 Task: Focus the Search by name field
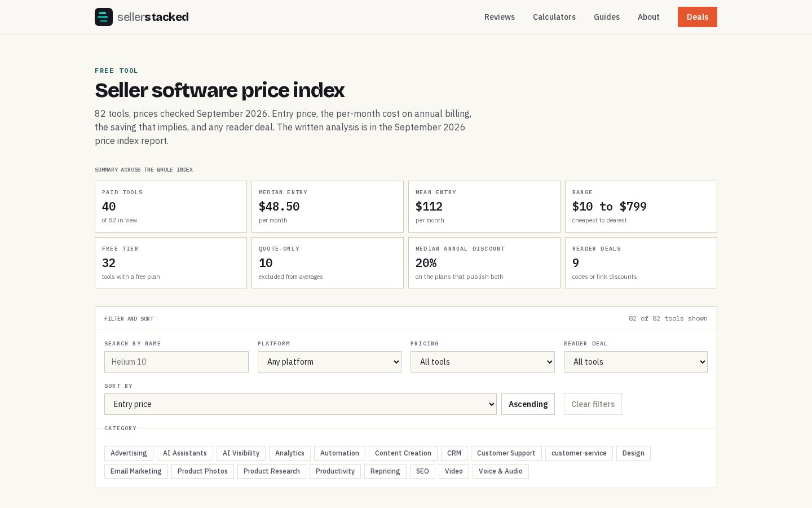[x=176, y=362]
